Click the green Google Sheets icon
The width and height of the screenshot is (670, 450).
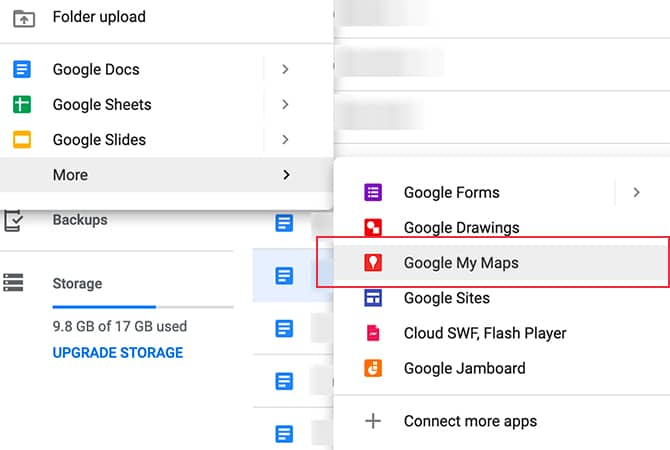coord(22,104)
